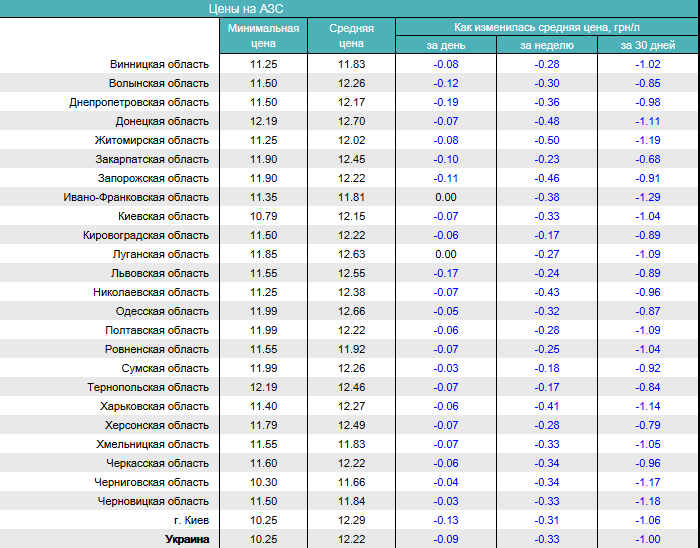Select Черниговская область minimum price 10.30
The width and height of the screenshot is (700, 548).
coord(264,482)
